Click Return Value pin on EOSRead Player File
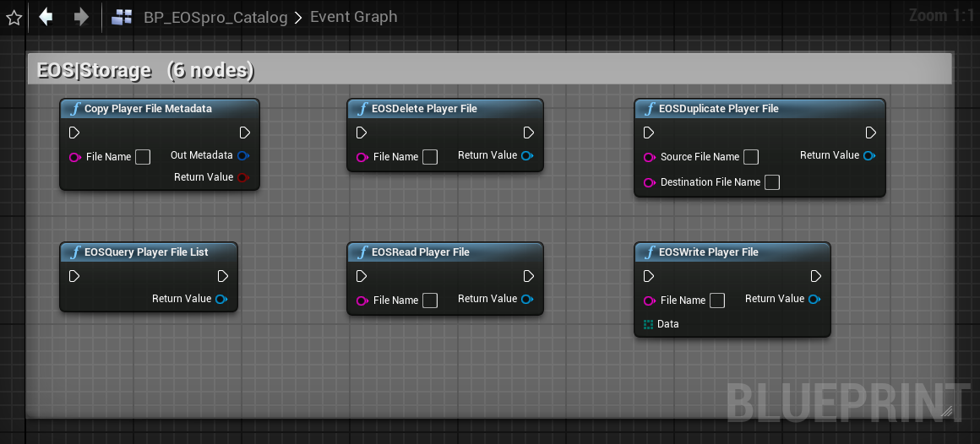 [527, 299]
